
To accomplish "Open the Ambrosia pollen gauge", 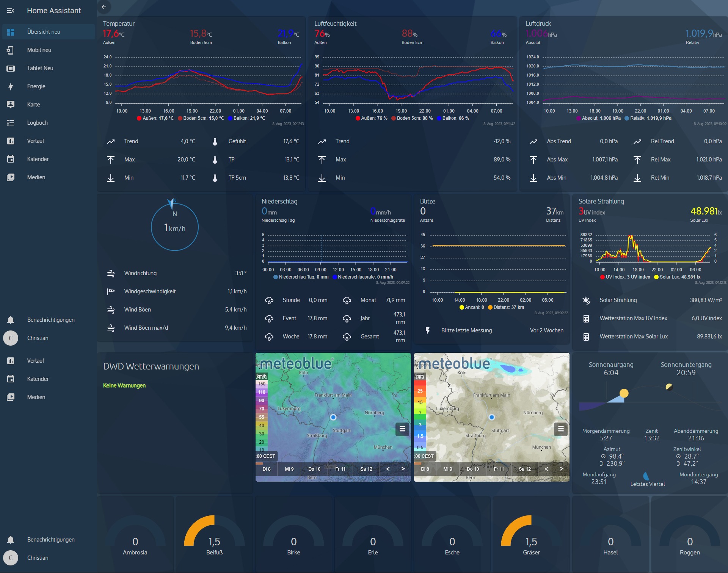I will click(135, 534).
